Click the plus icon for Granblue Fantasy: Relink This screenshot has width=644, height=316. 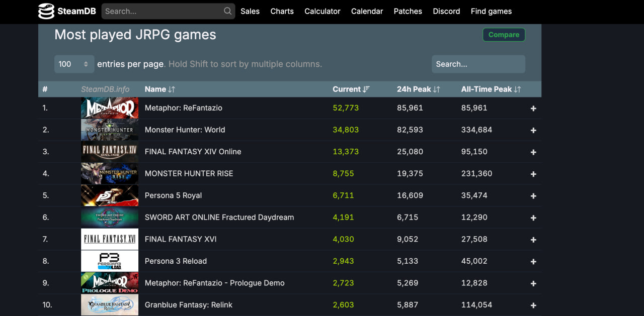coord(533,305)
